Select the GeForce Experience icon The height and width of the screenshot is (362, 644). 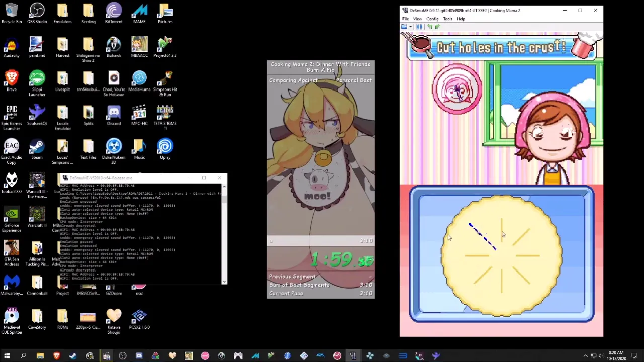pyautogui.click(x=12, y=220)
